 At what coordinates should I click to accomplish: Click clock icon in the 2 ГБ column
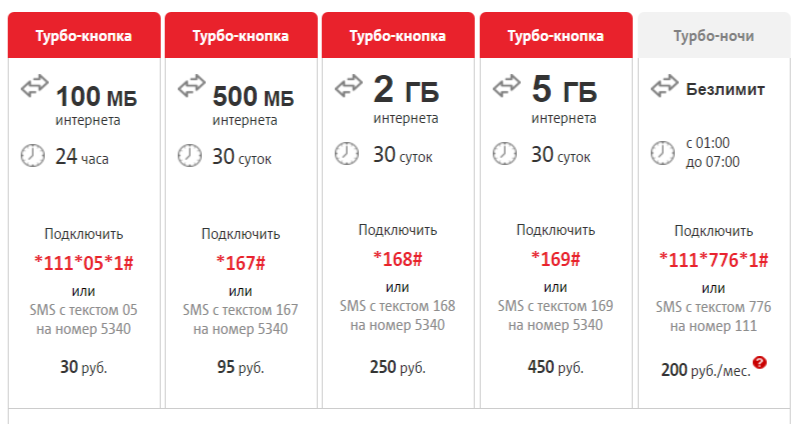pyautogui.click(x=347, y=153)
